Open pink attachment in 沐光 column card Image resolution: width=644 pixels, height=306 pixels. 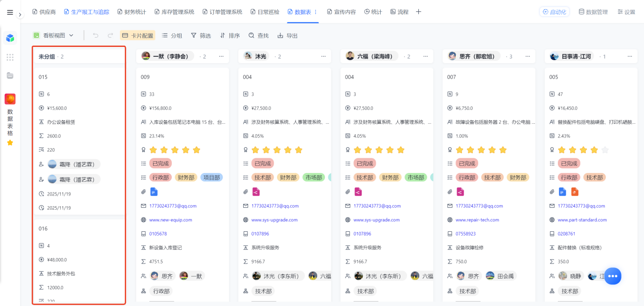(255, 192)
